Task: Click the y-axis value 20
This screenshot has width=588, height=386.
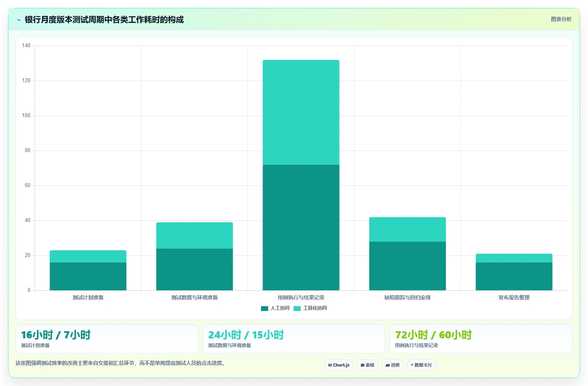Action: (x=27, y=255)
